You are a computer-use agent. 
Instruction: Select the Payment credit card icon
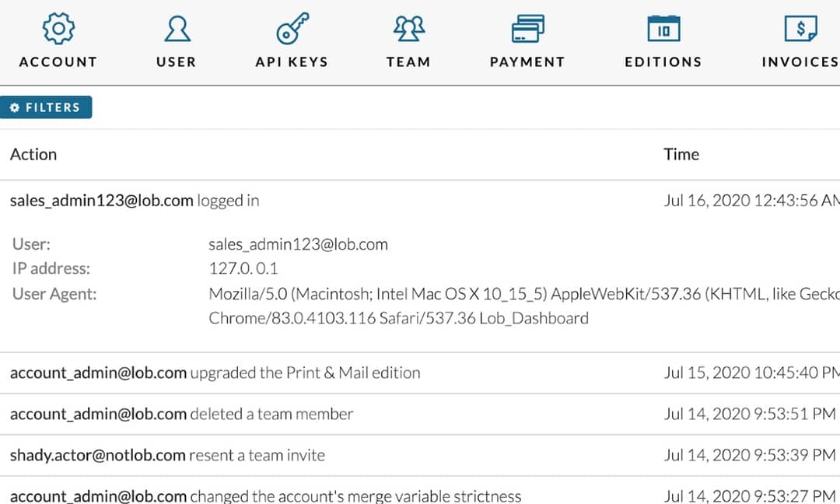coord(527,28)
